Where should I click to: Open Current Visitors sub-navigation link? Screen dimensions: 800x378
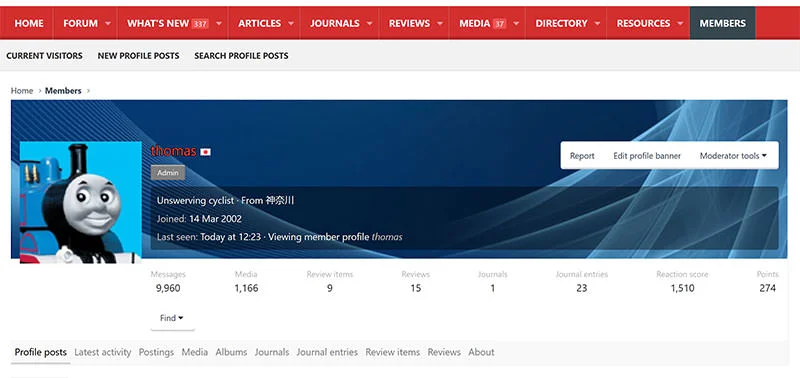click(x=44, y=56)
